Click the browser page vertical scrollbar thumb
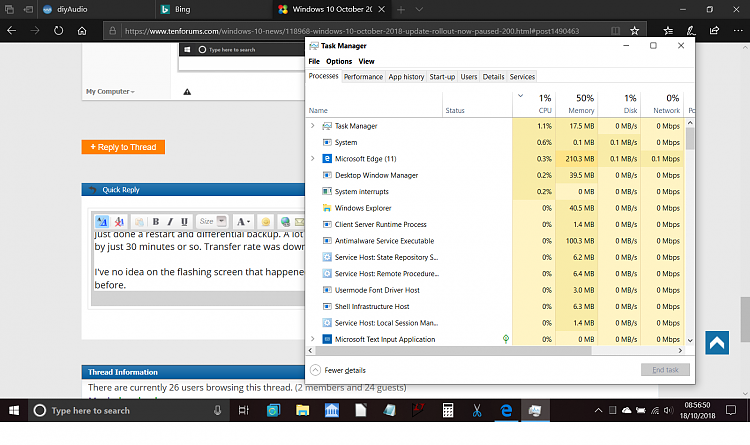 click(x=745, y=319)
